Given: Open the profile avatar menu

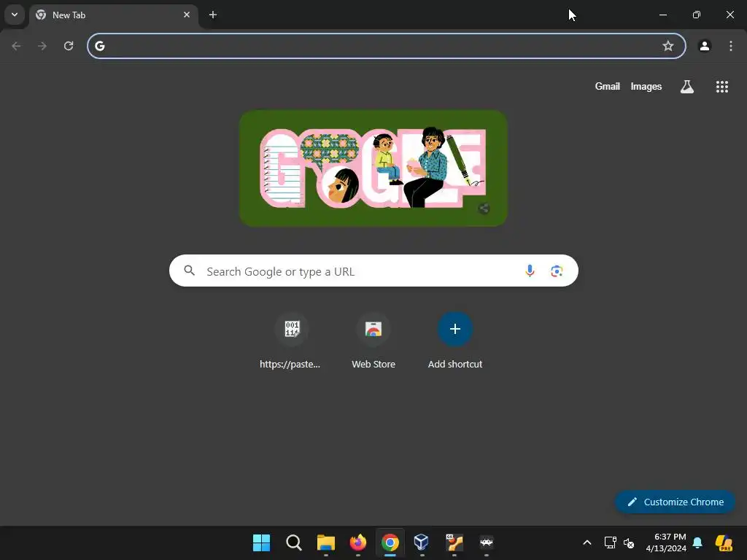Looking at the screenshot, I should click(x=705, y=46).
